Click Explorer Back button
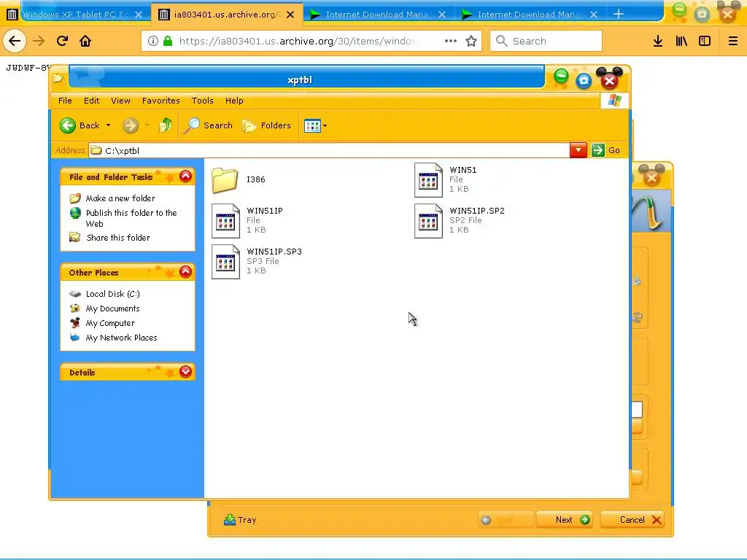 [x=80, y=125]
